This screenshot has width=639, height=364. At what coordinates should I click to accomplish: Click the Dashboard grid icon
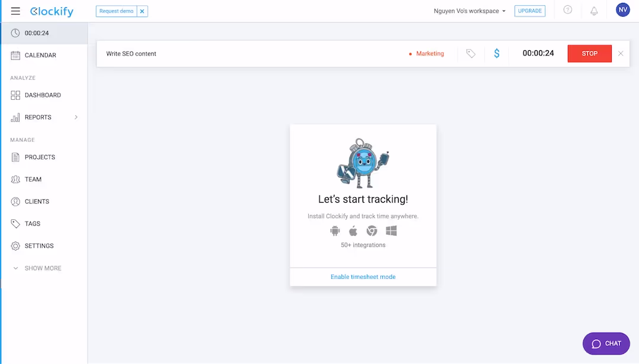[15, 95]
